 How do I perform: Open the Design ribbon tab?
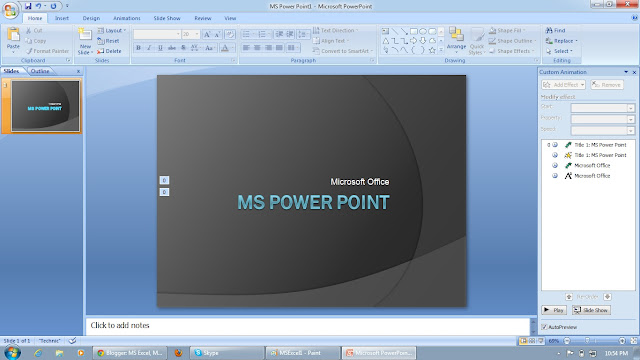click(91, 18)
